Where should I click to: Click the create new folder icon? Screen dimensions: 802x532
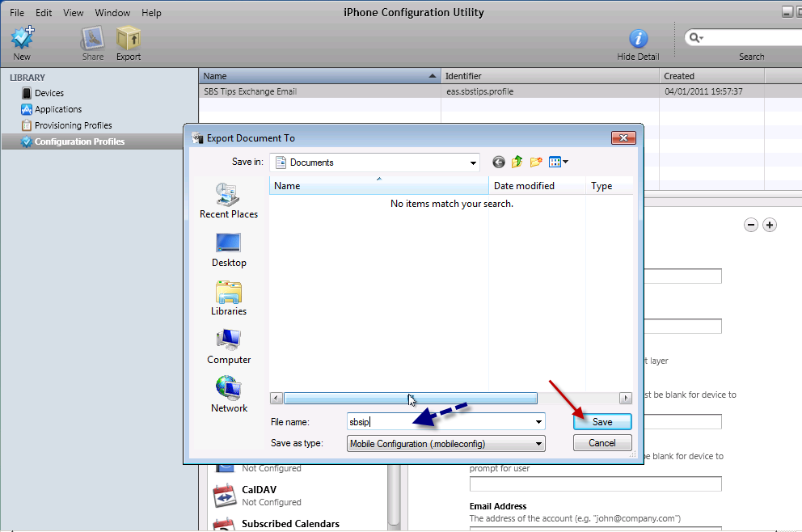click(x=535, y=163)
